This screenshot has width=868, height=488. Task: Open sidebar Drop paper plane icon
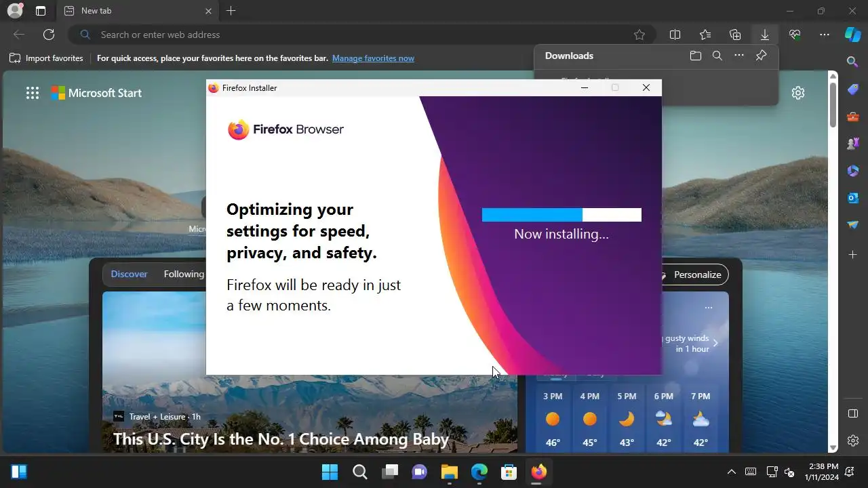point(853,225)
